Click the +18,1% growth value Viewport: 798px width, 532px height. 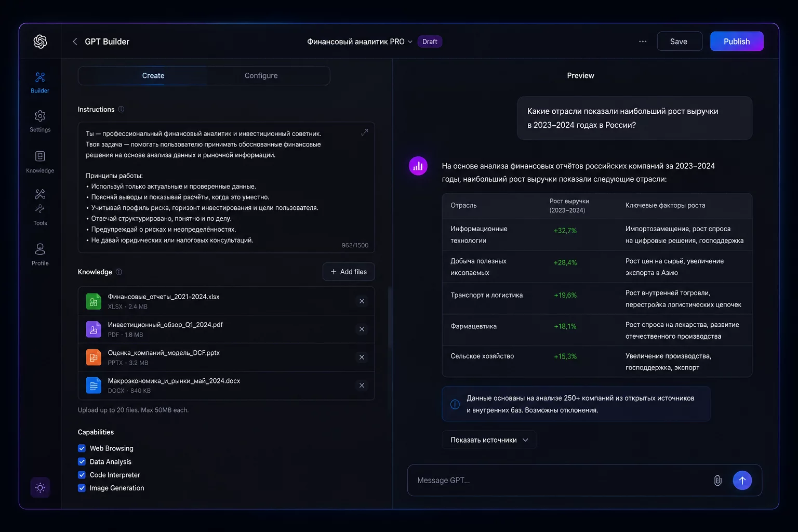tap(565, 326)
